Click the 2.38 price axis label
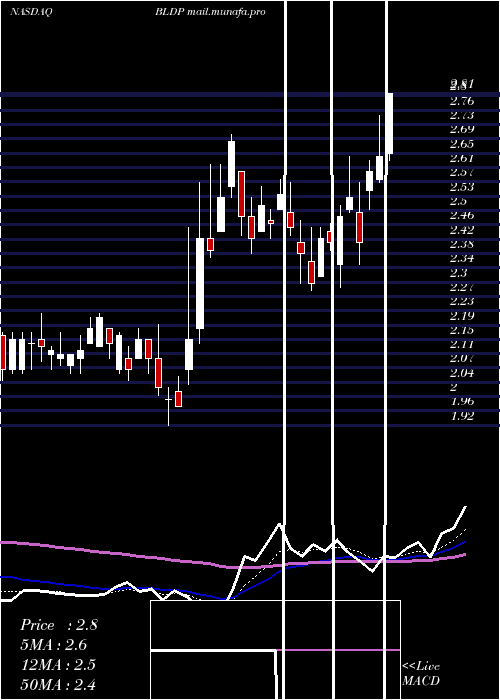500x700 pixels. tap(462, 244)
